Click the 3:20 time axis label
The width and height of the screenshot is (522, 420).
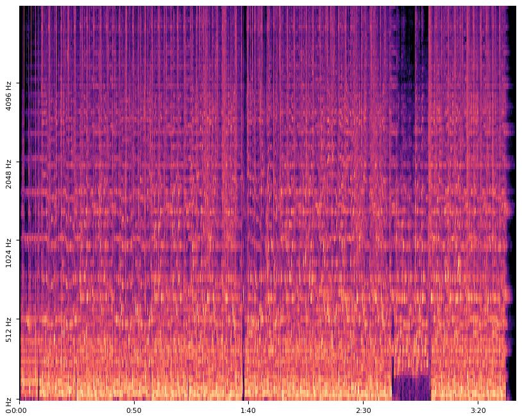(x=478, y=410)
